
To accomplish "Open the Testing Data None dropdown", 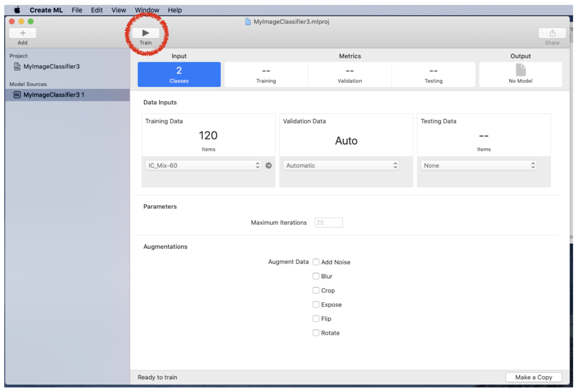I will click(479, 166).
